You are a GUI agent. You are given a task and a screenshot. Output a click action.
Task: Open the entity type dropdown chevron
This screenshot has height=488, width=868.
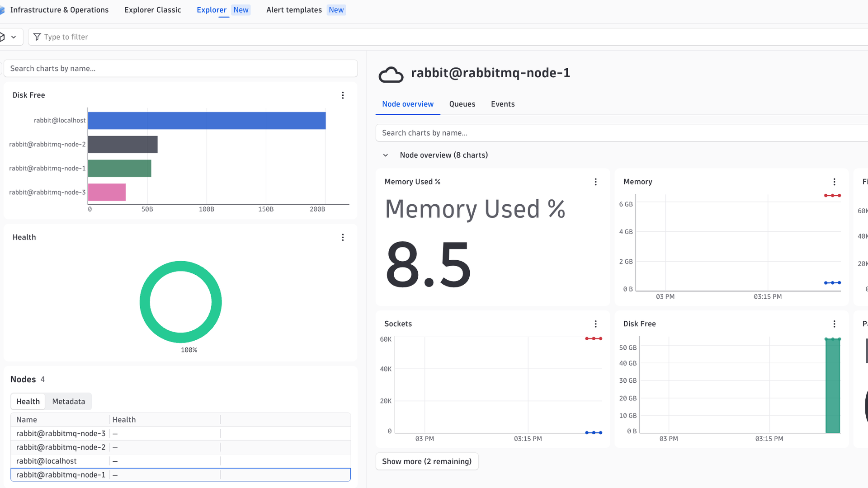coord(14,37)
